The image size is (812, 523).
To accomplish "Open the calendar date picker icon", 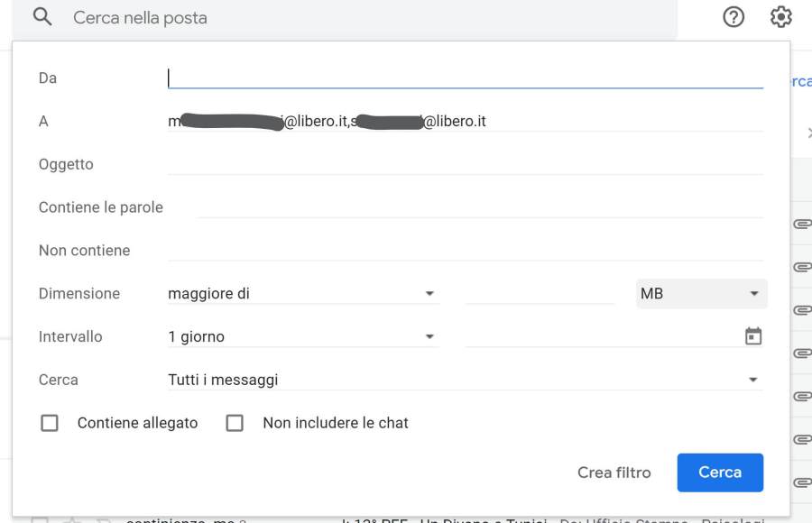I will 753,336.
